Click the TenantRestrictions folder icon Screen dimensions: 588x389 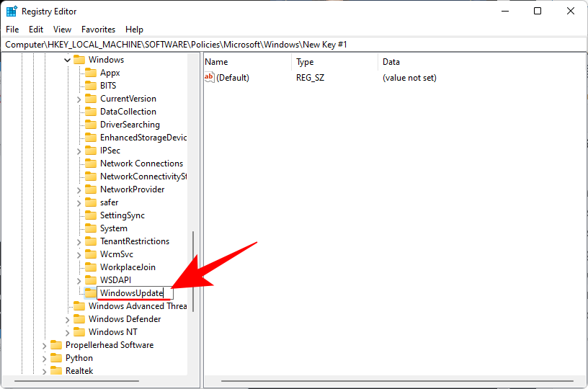coord(91,241)
